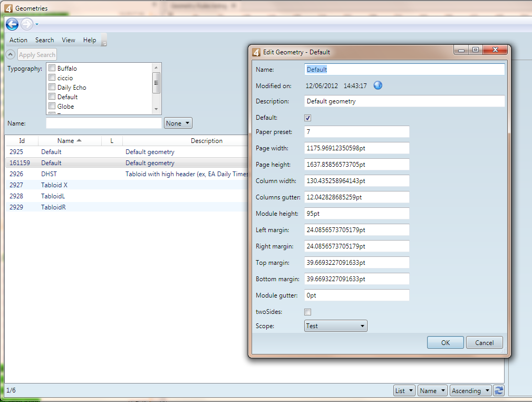Click the Column width field
This screenshot has height=402, width=532.
tap(357, 180)
